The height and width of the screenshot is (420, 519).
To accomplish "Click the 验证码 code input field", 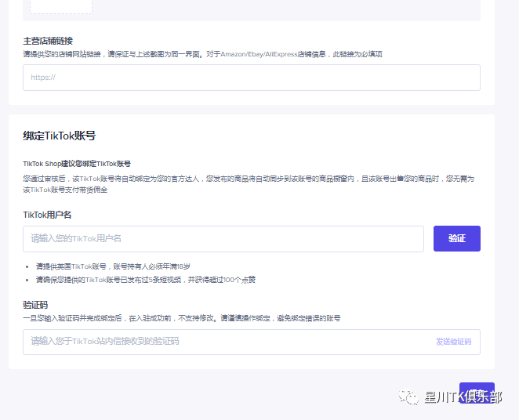I will (252, 342).
